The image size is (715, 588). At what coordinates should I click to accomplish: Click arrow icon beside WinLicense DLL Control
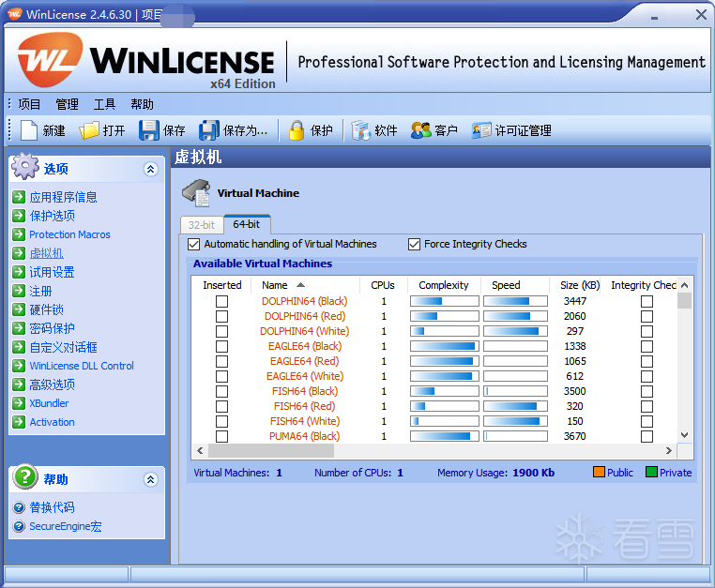pos(19,366)
